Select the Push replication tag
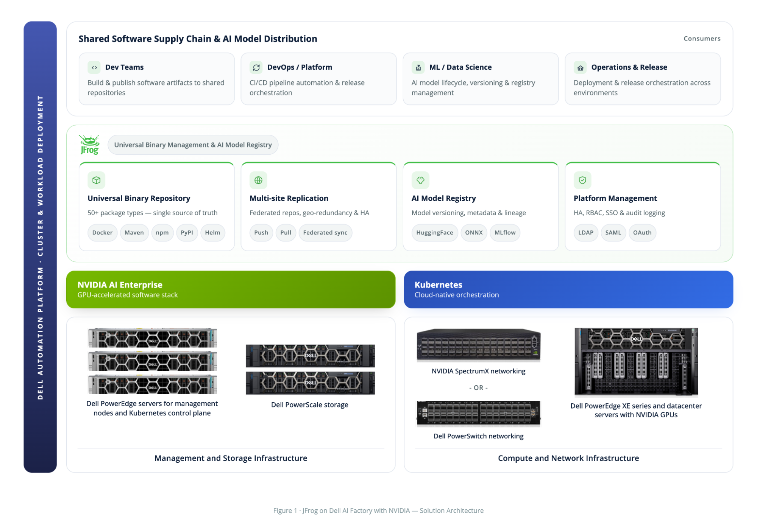This screenshot has width=757, height=532. pyautogui.click(x=261, y=233)
